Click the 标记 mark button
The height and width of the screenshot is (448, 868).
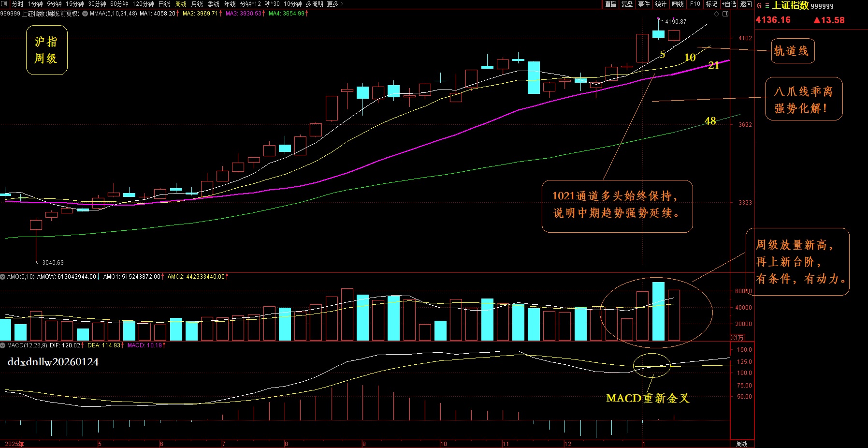(x=711, y=4)
